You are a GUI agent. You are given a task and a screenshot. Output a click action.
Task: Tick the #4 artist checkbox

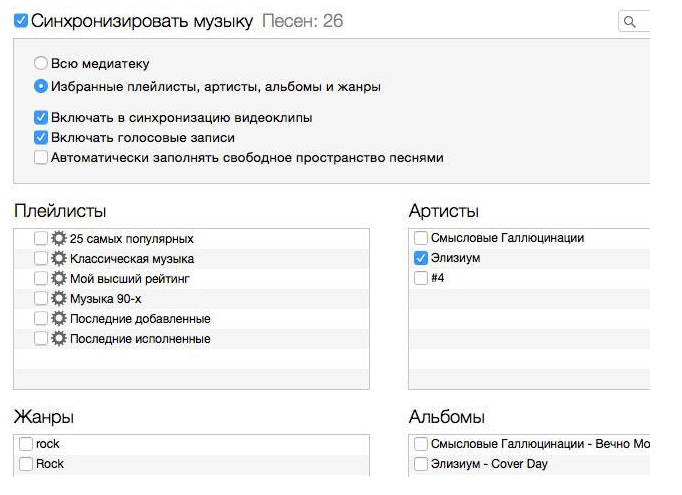(421, 278)
